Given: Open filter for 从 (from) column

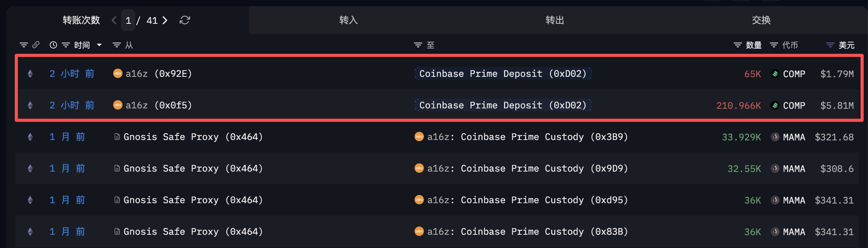Looking at the screenshot, I should tap(117, 45).
